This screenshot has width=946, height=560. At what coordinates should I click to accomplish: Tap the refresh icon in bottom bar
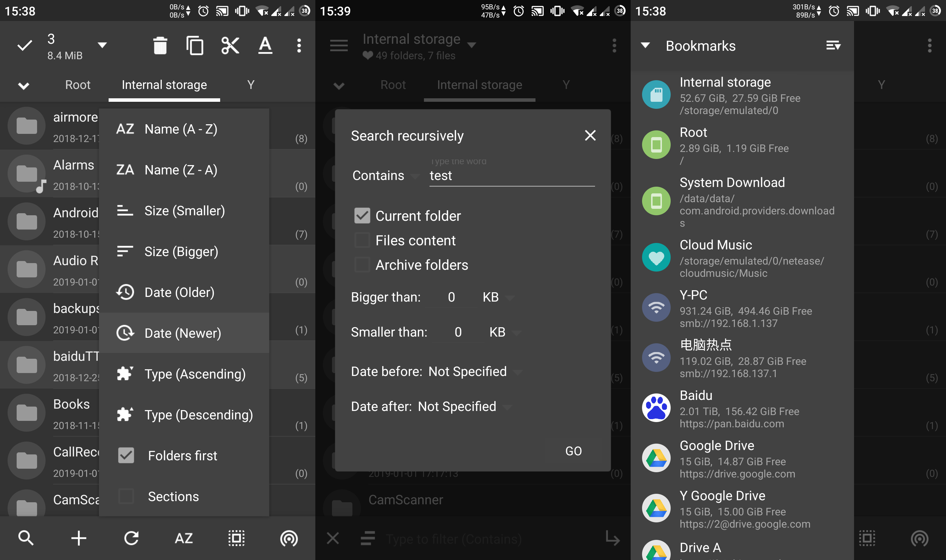tap(131, 538)
